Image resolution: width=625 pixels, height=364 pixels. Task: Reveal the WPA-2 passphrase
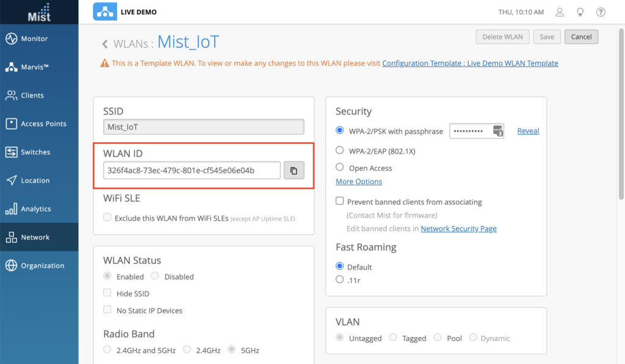click(528, 131)
